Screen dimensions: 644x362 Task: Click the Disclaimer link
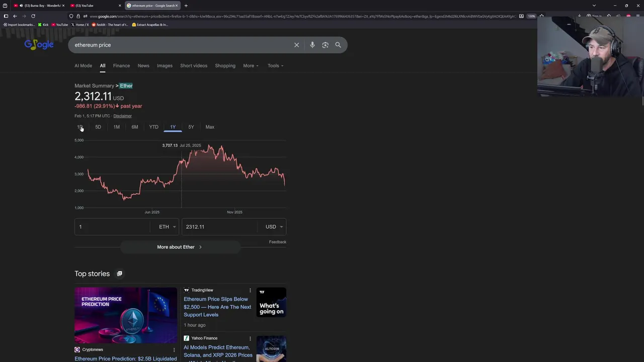[122, 116]
